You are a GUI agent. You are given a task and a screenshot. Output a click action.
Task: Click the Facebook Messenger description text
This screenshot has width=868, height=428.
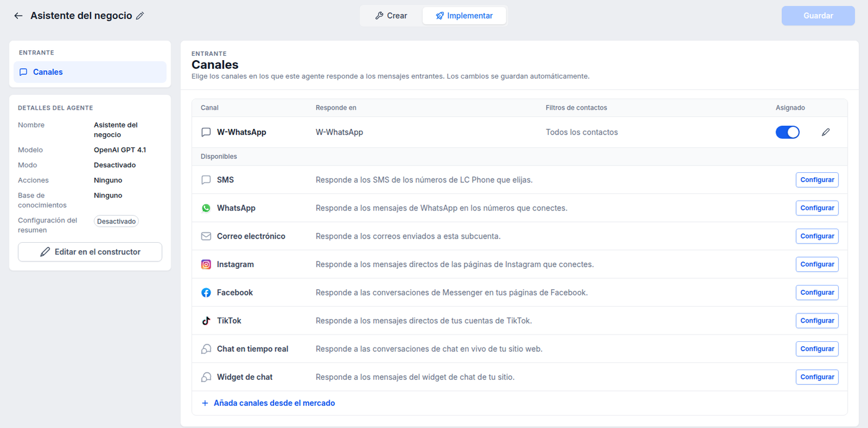coord(451,292)
